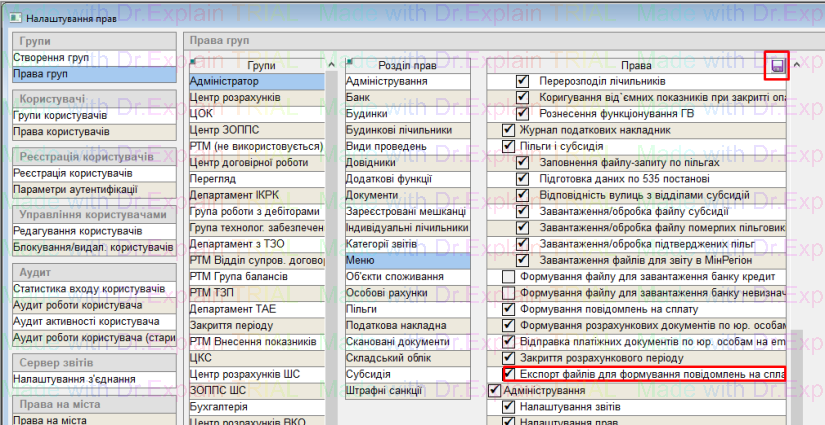This screenshot has width=825, height=425.
Task: Click the window icon beside Налаштування прав title
Action: pyautogui.click(x=13, y=18)
